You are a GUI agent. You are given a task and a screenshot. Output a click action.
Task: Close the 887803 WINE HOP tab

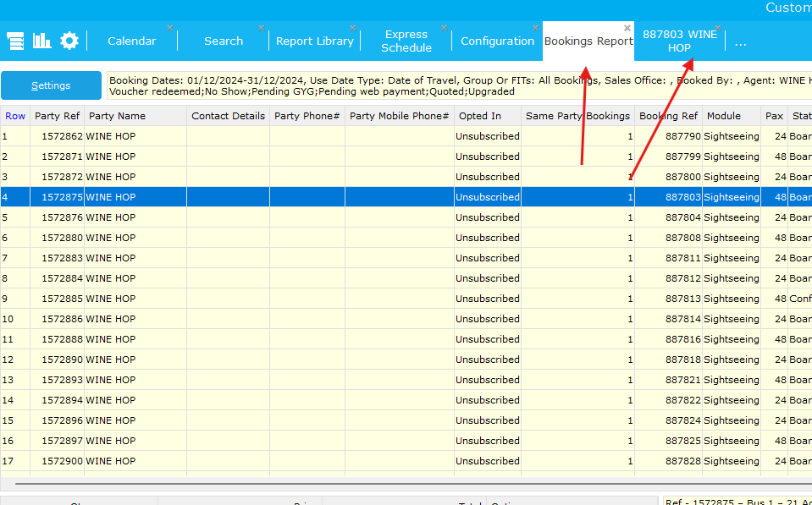pyautogui.click(x=718, y=28)
